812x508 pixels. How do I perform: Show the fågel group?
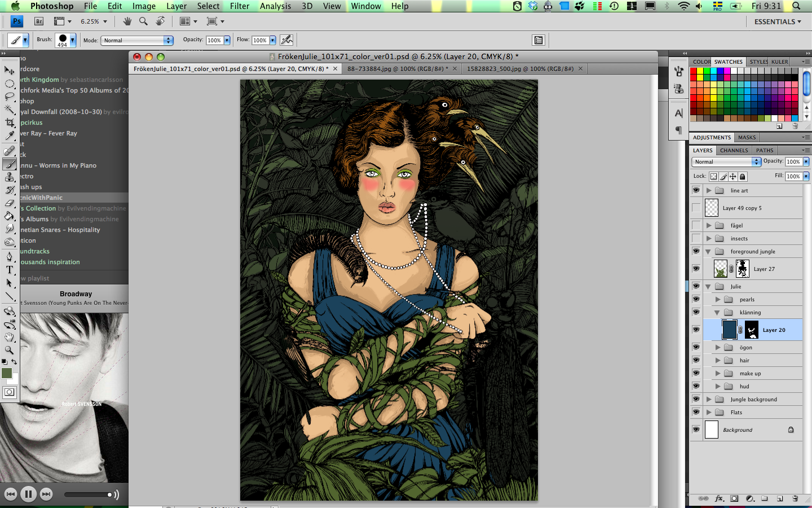click(x=696, y=225)
